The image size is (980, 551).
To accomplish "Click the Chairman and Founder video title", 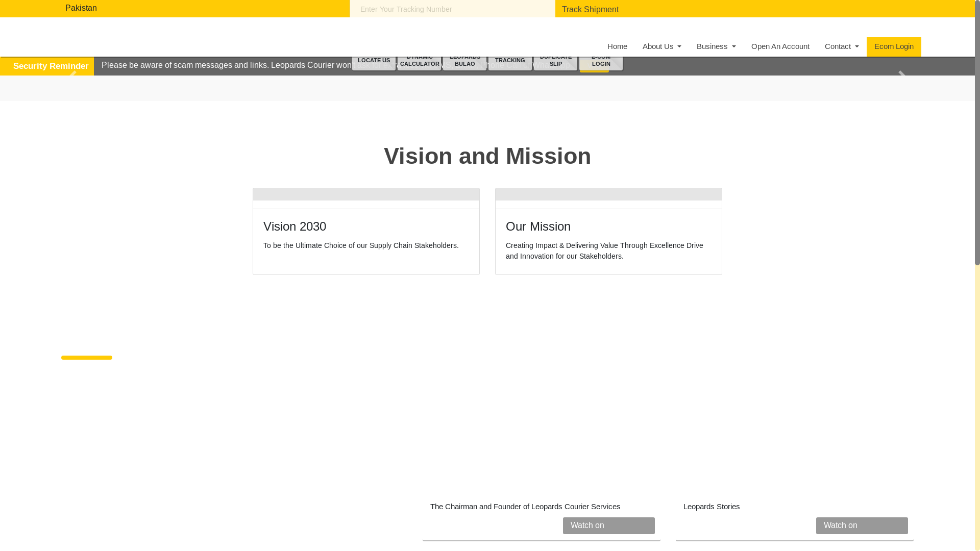I will coord(525,507).
